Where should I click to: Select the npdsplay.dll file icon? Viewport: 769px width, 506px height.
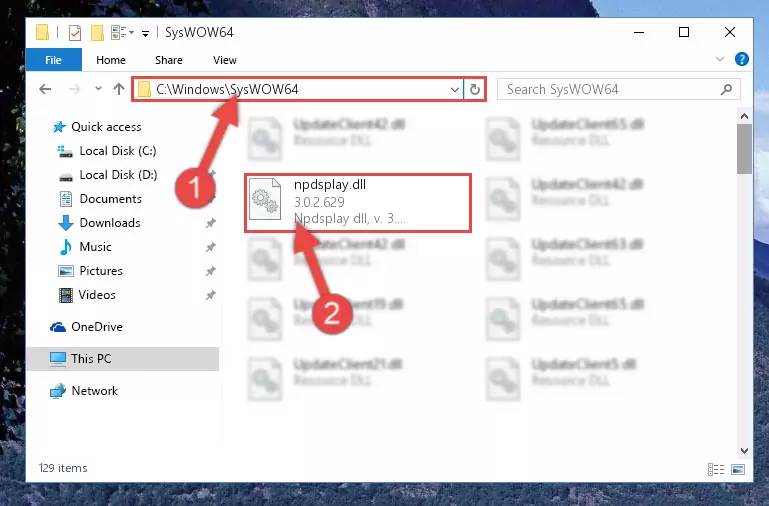pos(265,199)
